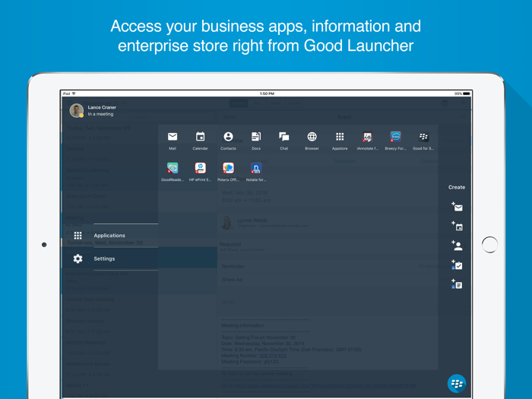Launch the Polaris Office app icon
Image resolution: width=532 pixels, height=399 pixels.
coord(228,168)
